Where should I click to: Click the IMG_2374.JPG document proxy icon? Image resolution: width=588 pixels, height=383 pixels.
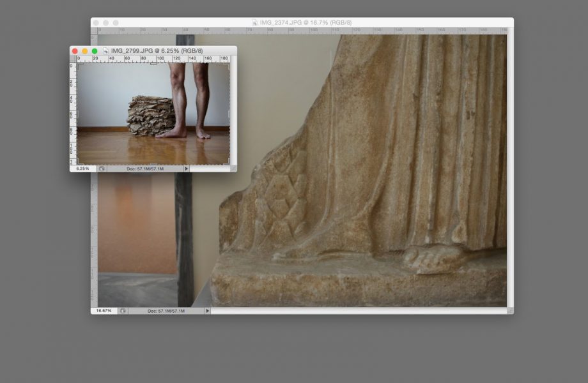click(x=254, y=22)
